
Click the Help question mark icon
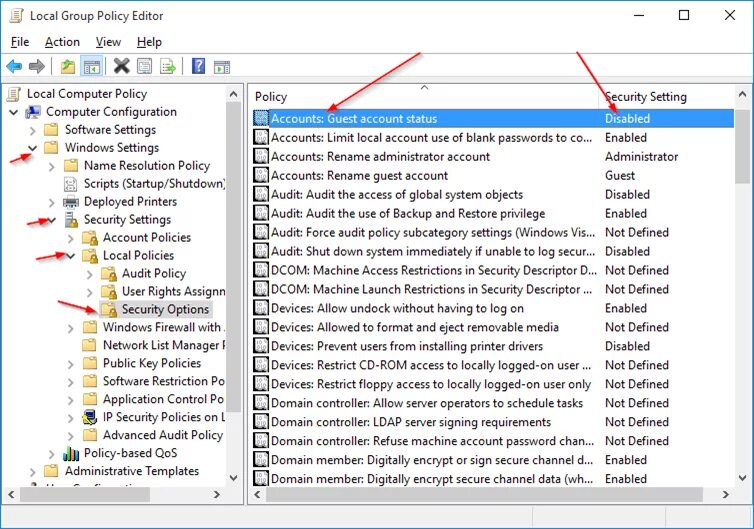pos(198,66)
